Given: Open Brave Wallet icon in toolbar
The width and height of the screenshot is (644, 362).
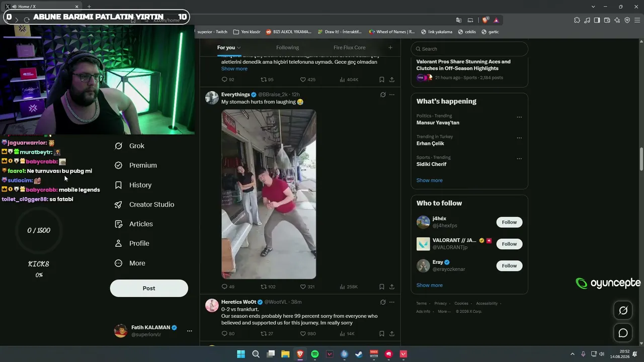Looking at the screenshot, I should coord(607,20).
